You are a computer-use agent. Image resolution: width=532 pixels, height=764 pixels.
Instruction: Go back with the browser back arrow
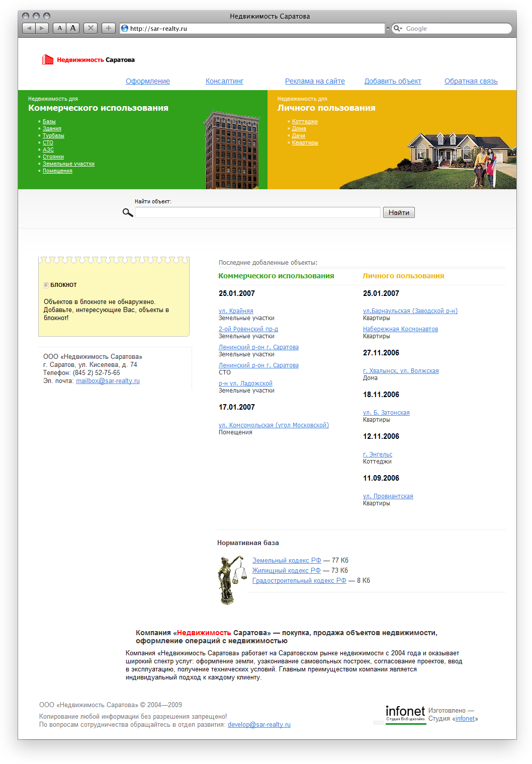pos(29,28)
